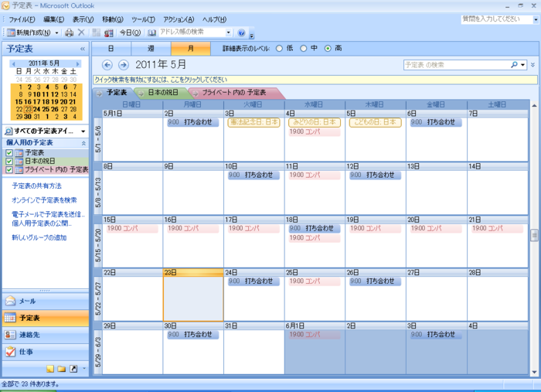Click 個人用予定表の公開 link
Viewport: 541px width, 392px height.
[42, 223]
